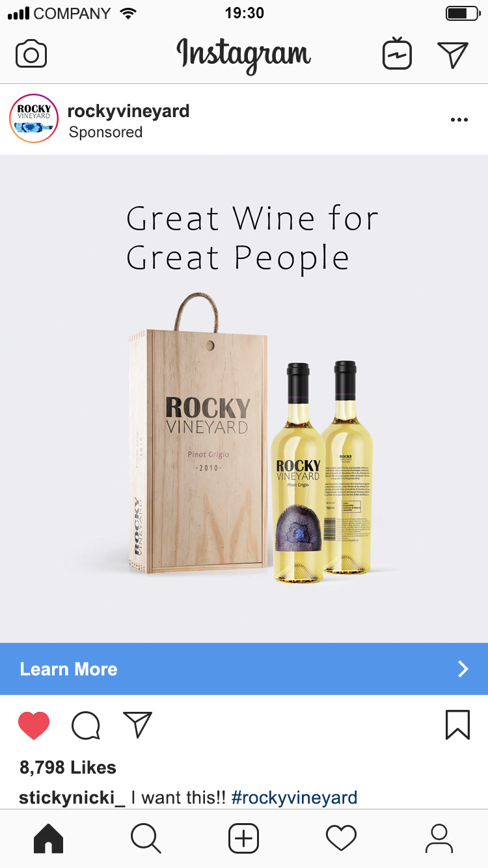488x868 pixels.
Task: View the 8,798 Likes list
Action: pos(68,767)
